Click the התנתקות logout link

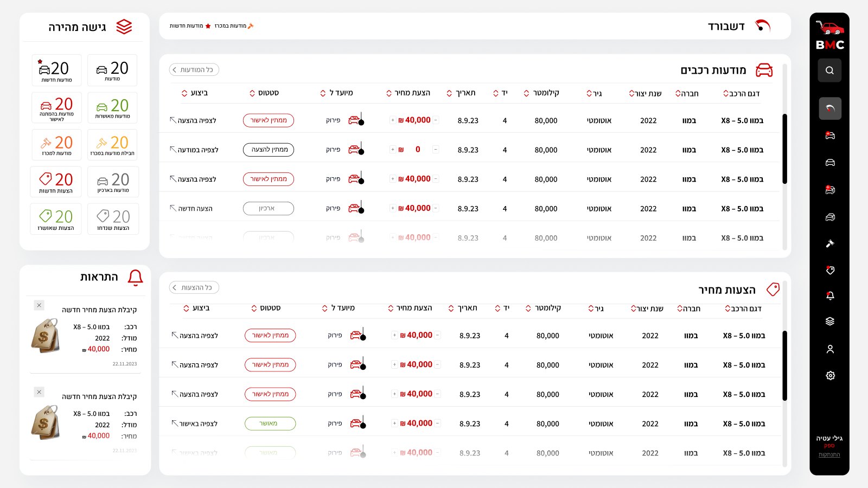pyautogui.click(x=829, y=455)
